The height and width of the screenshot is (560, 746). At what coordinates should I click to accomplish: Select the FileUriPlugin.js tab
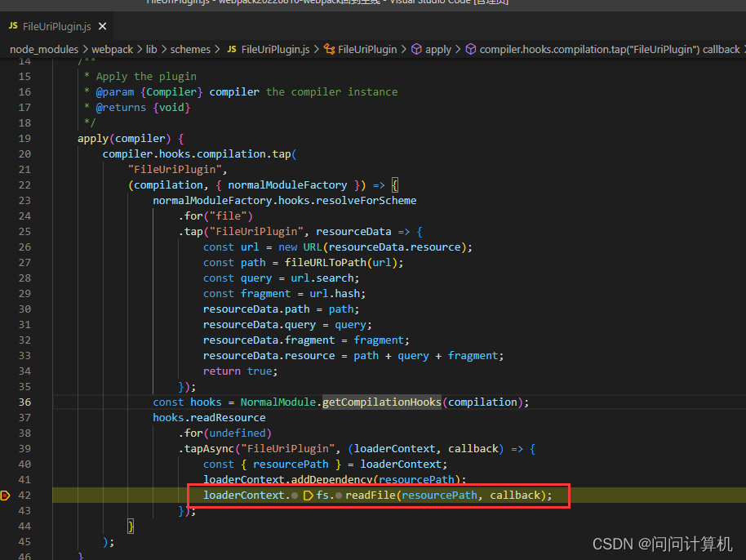(x=57, y=26)
